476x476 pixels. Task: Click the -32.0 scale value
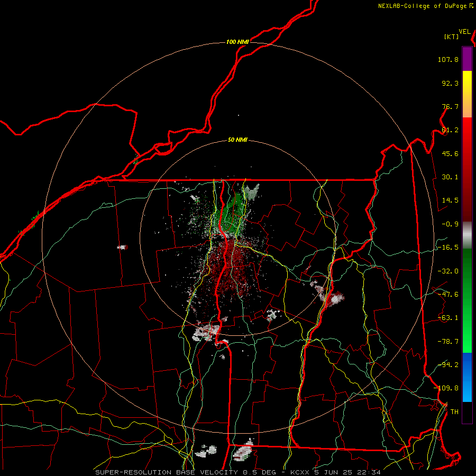click(x=448, y=271)
